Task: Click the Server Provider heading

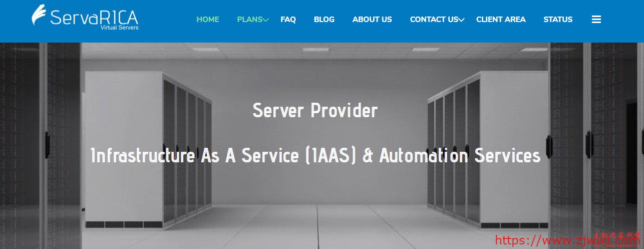Action: [315, 110]
